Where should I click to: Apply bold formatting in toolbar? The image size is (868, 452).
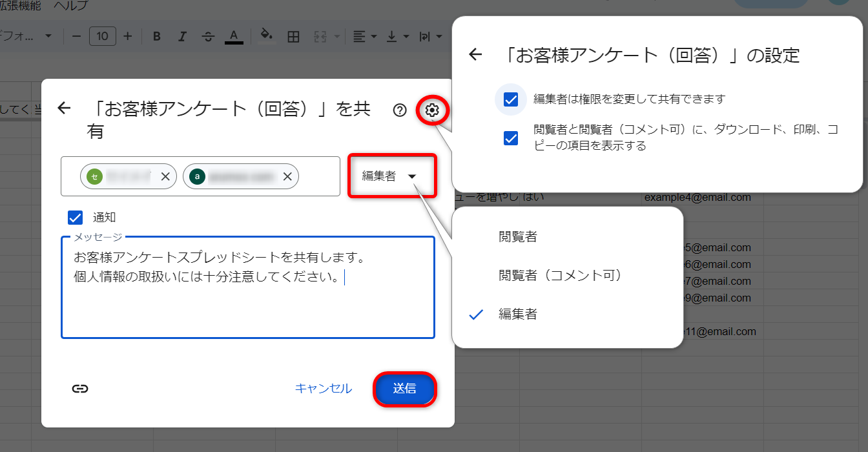click(x=156, y=36)
